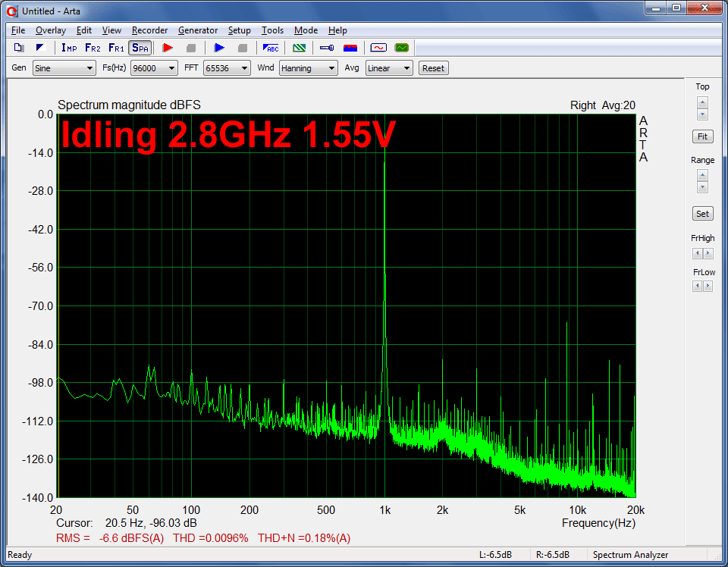This screenshot has height=567, width=728.
Task: Click the Set range button
Action: coord(702,214)
